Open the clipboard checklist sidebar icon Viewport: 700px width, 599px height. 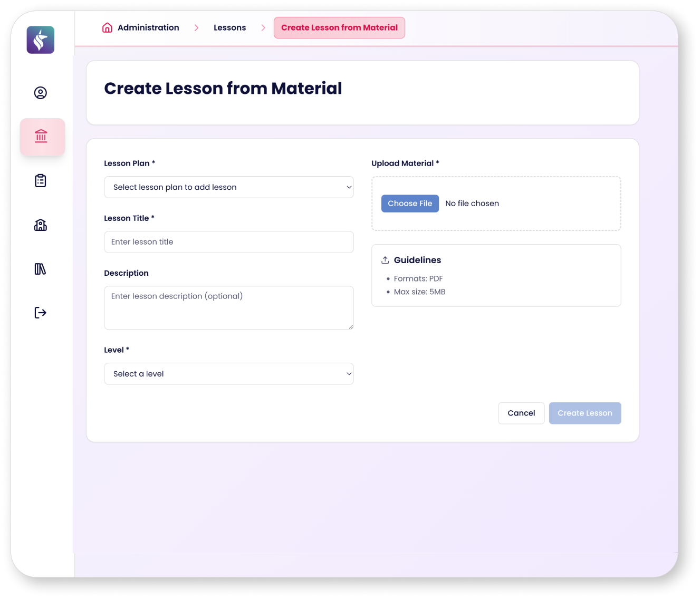[x=41, y=181]
